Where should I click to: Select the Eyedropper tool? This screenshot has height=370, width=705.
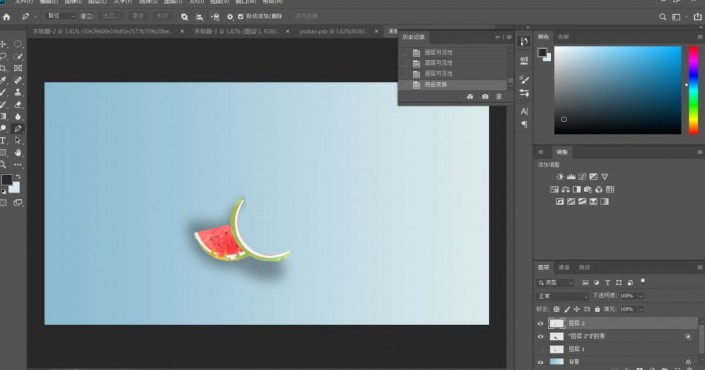3,80
